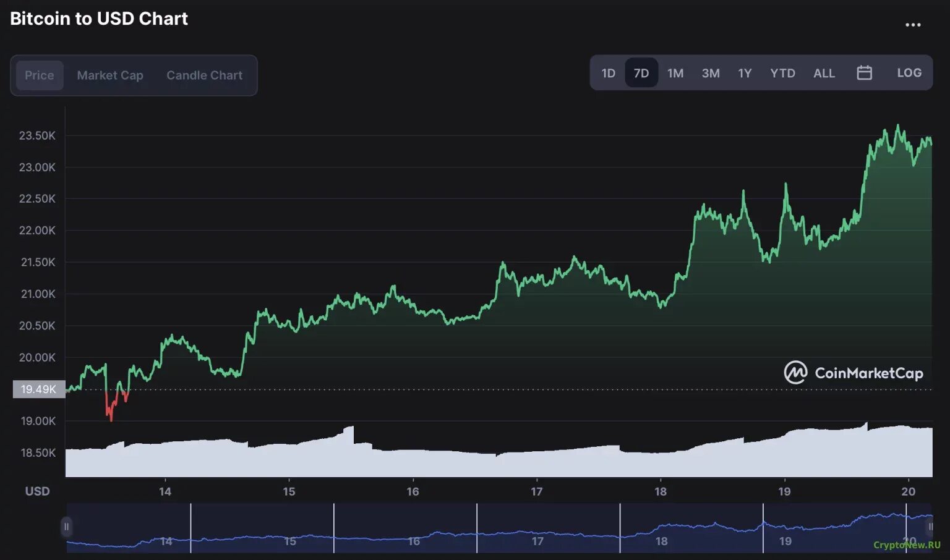The width and height of the screenshot is (950, 560).
Task: Show the 1Y timeframe
Action: pyautogui.click(x=745, y=73)
